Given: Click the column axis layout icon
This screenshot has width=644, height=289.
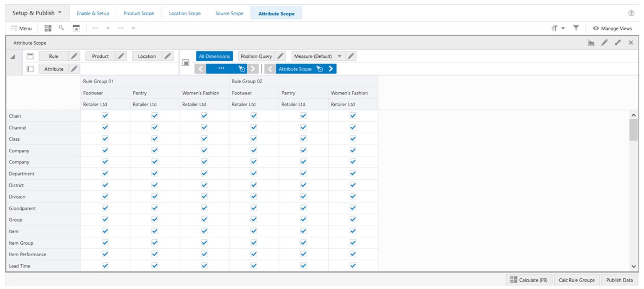Looking at the screenshot, I should click(x=30, y=56).
